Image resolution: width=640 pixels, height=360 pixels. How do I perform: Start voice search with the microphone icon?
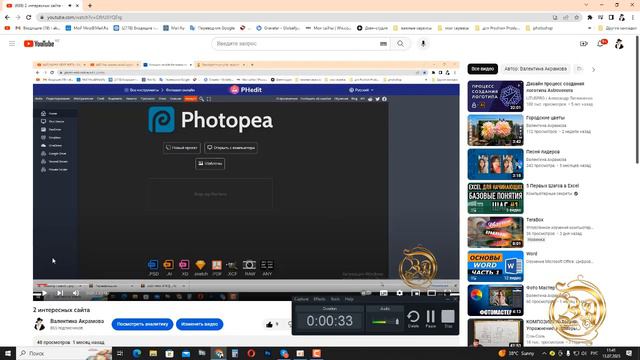tap(423, 44)
